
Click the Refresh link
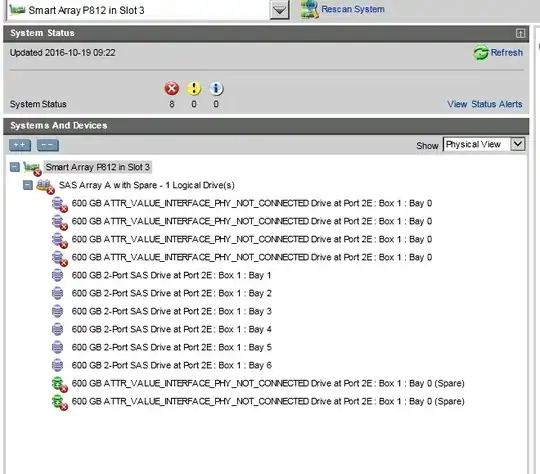click(507, 53)
